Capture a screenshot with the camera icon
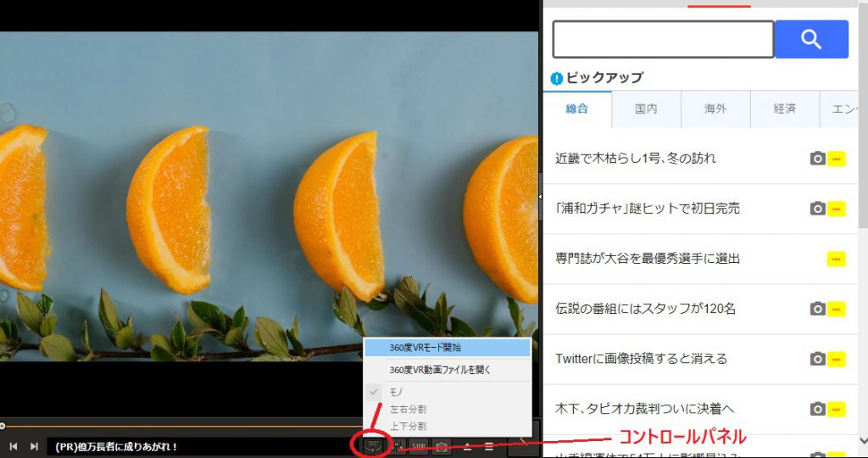868x458 pixels. [441, 446]
